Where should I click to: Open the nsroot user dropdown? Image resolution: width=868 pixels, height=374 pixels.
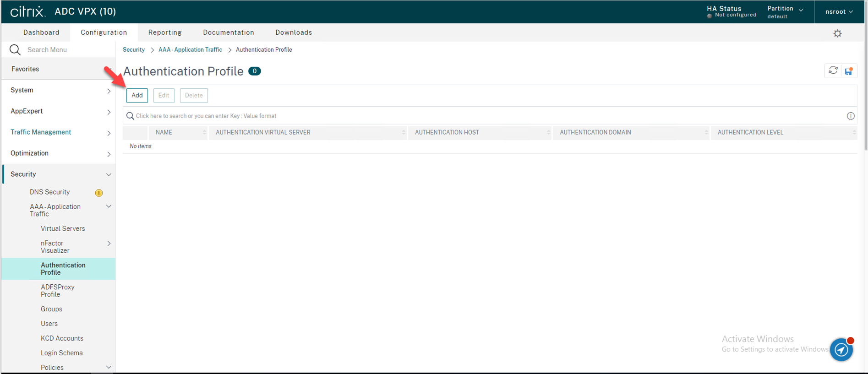tap(839, 11)
